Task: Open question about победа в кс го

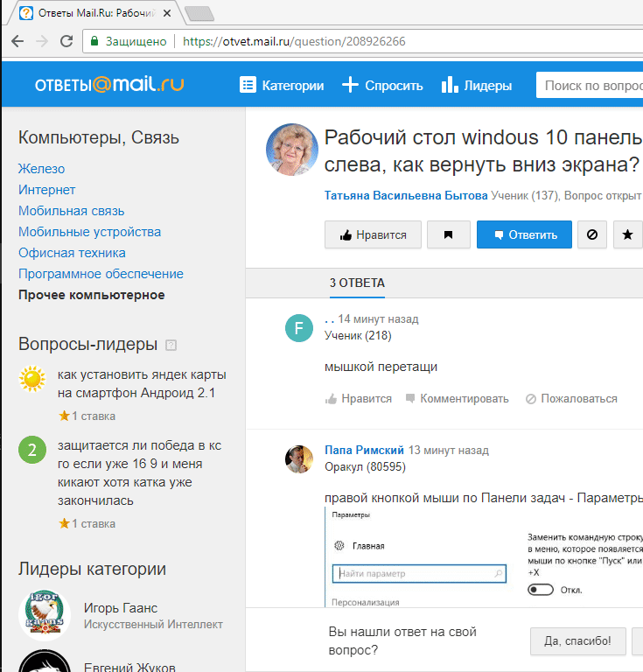Action: tap(140, 472)
